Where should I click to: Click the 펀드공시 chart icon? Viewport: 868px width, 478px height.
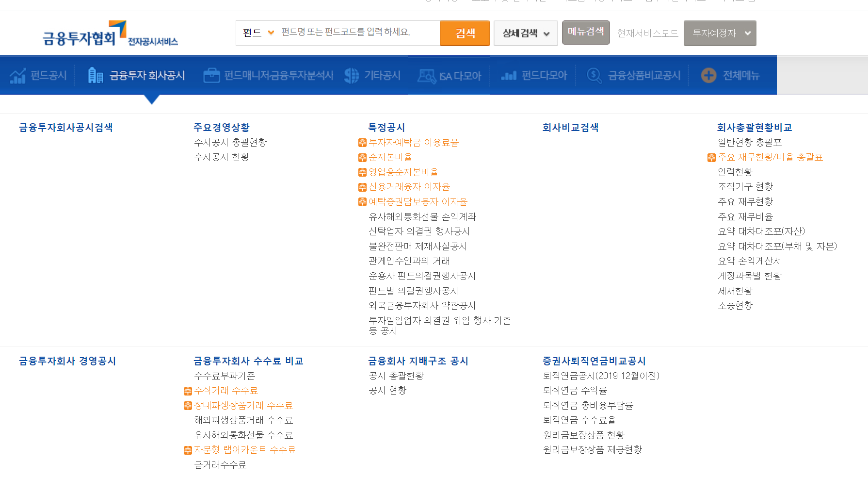(x=18, y=75)
